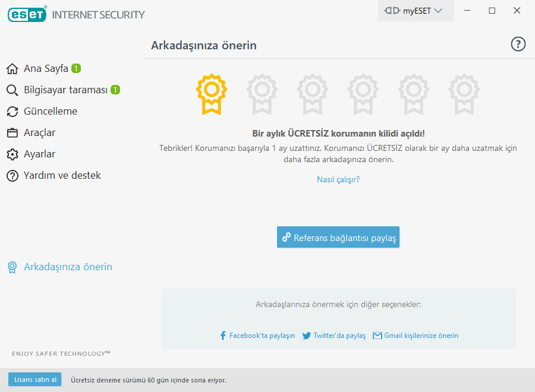Click the Ana Sayfa notification badge
535x392 pixels.
76,68
